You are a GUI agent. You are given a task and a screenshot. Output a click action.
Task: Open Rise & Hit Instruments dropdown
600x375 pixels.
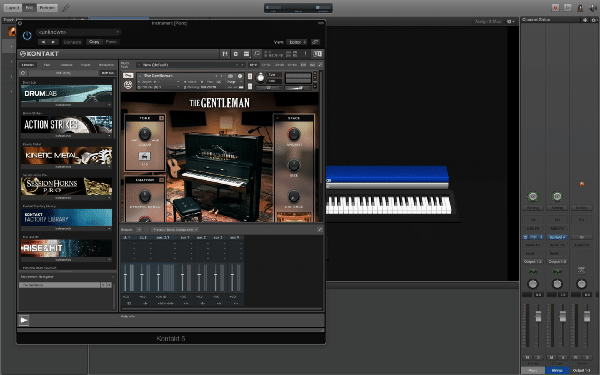tap(63, 260)
